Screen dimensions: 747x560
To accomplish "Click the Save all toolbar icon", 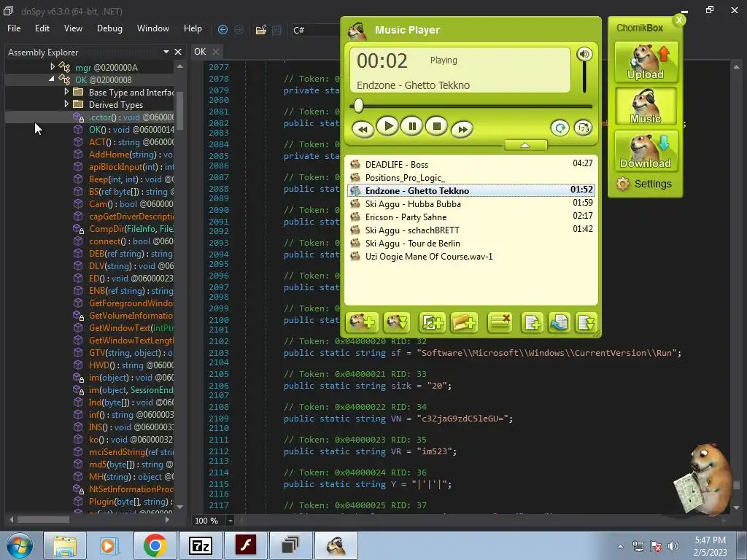I will [277, 30].
